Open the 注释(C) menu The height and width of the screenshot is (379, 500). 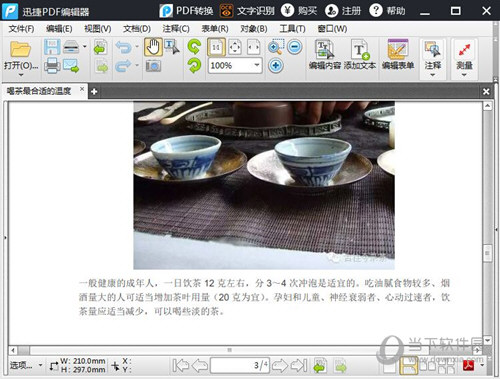(176, 29)
